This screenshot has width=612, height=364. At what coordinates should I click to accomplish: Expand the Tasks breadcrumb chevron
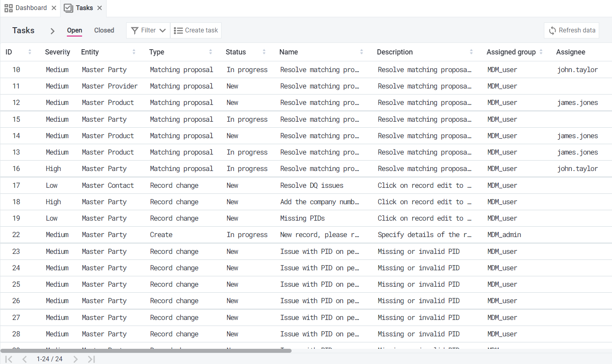(x=52, y=31)
